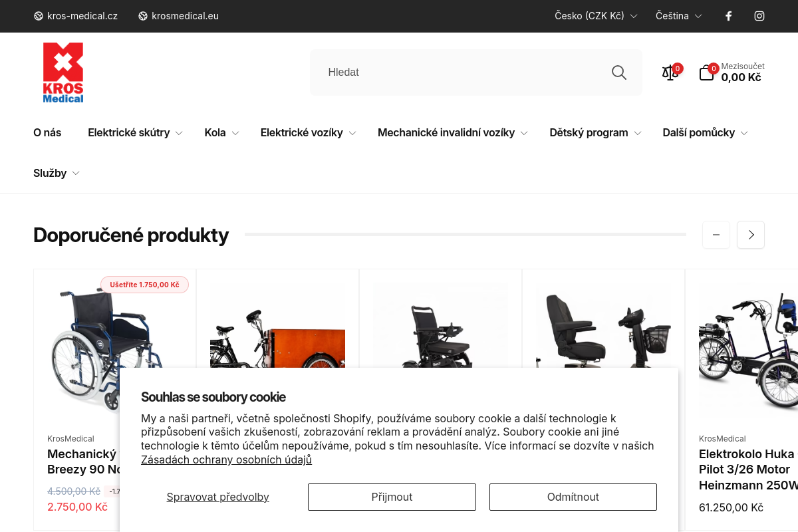Open Spravovat předvolby cookie settings
This screenshot has height=532, width=798.
[x=217, y=497]
